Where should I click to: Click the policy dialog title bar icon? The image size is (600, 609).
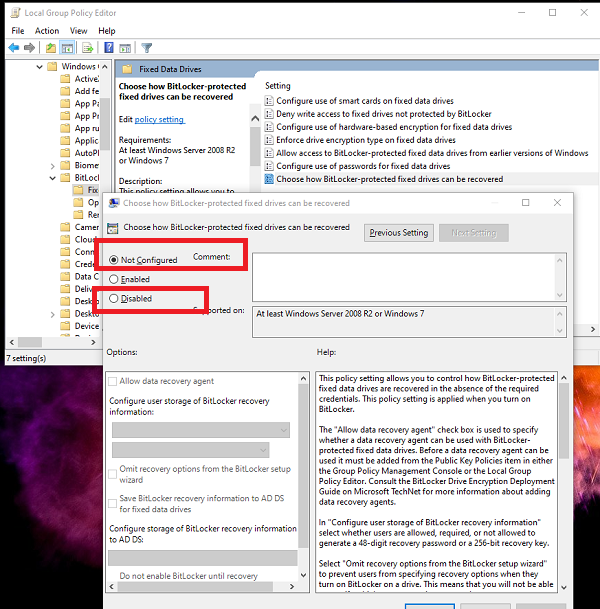coord(114,203)
